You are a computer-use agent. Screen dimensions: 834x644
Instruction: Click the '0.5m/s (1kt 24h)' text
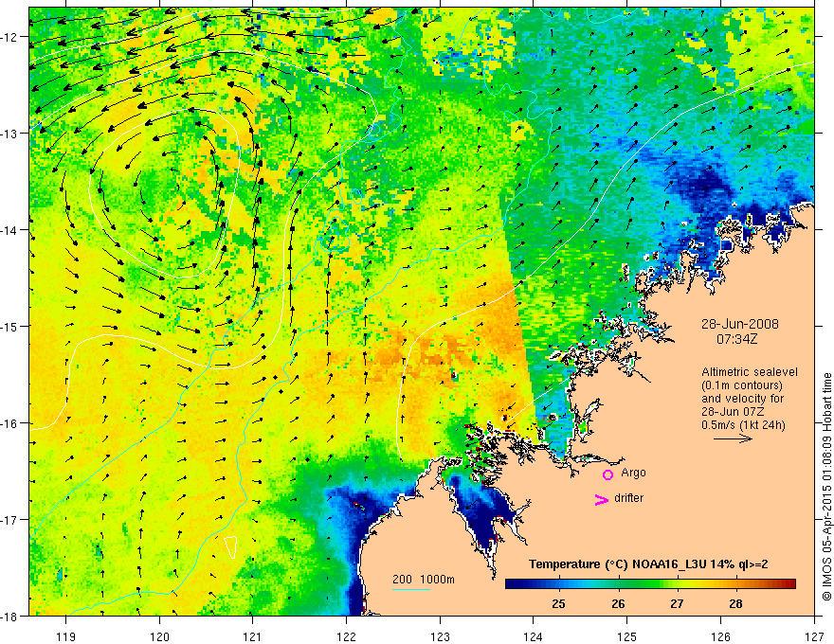pyautogui.click(x=743, y=425)
